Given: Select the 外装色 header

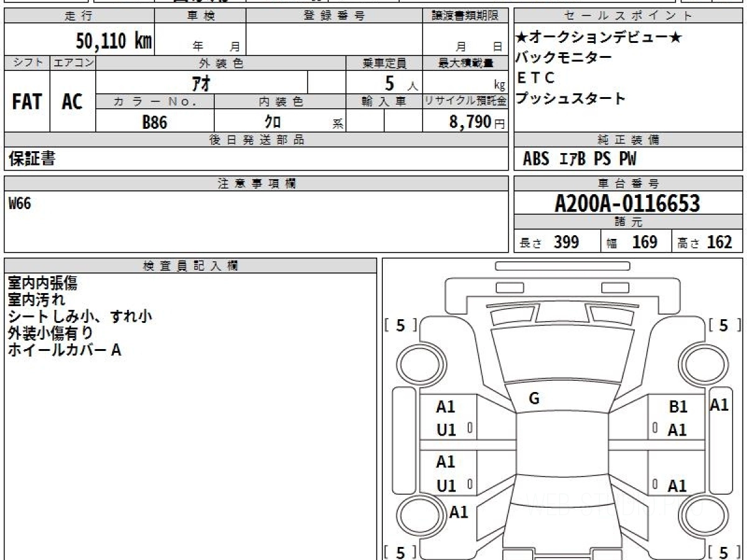Looking at the screenshot, I should 221,63.
